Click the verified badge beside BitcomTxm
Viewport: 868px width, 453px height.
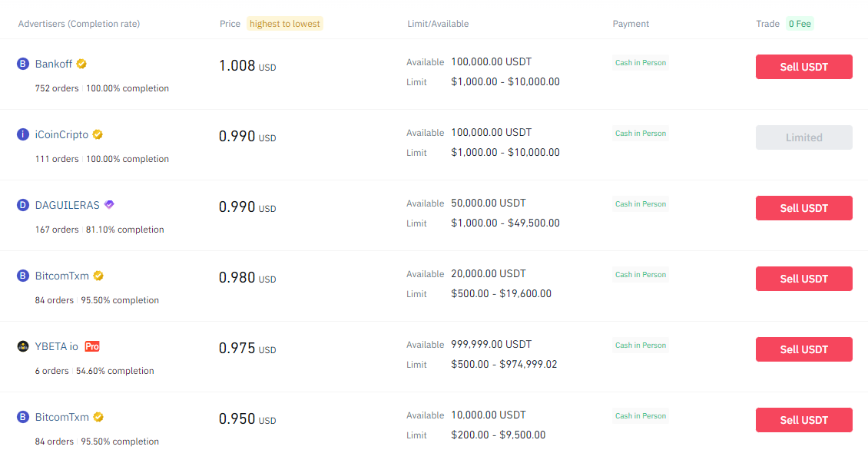coord(98,275)
